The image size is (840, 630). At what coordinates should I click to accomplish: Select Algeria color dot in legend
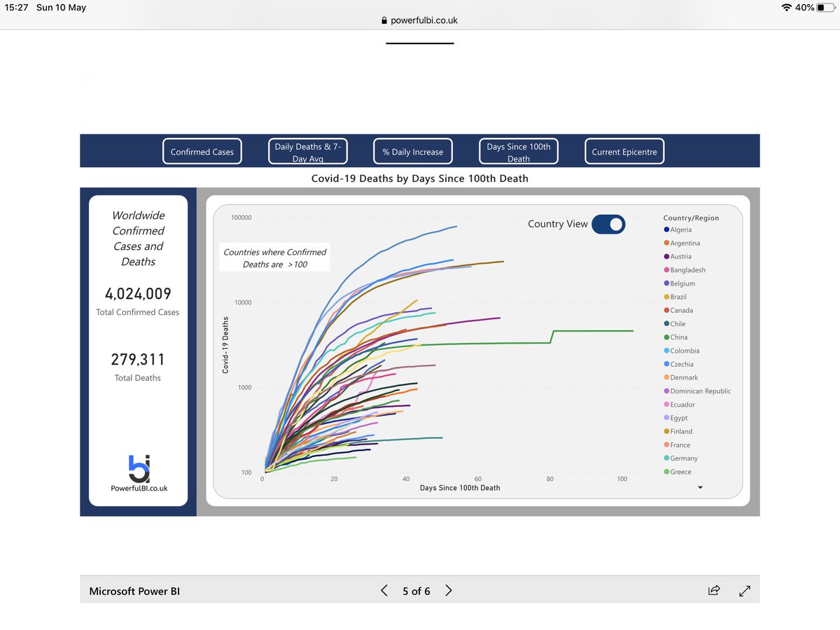point(666,230)
